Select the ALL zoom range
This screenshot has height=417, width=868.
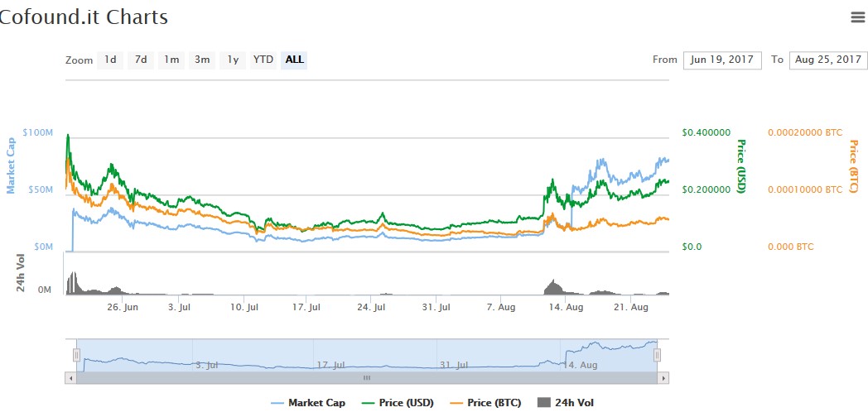point(295,60)
